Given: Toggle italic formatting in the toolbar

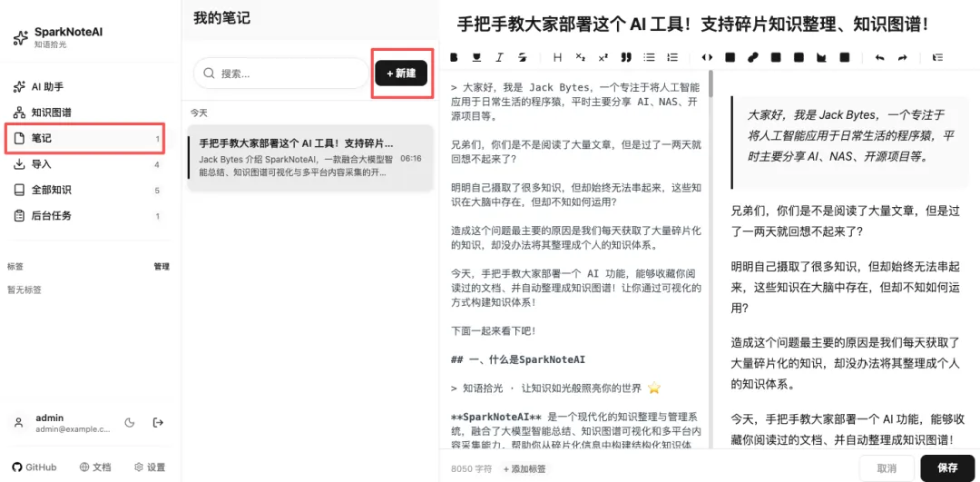Looking at the screenshot, I should (499, 57).
